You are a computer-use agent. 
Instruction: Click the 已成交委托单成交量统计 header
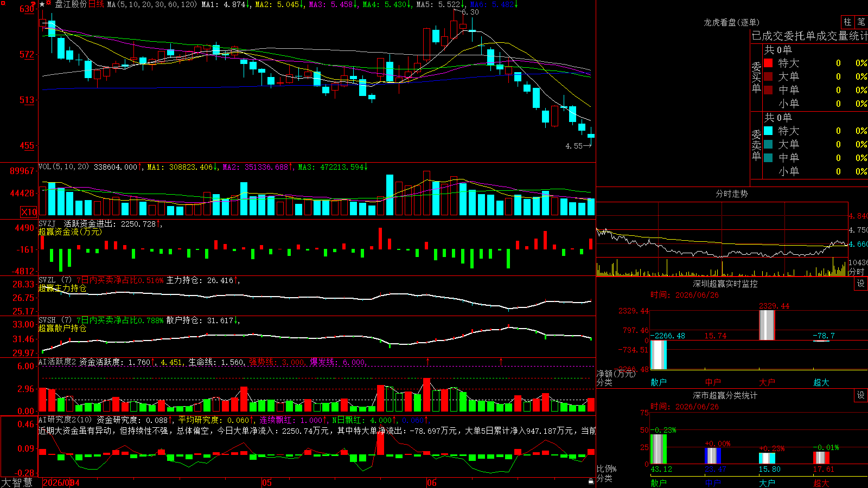809,36
